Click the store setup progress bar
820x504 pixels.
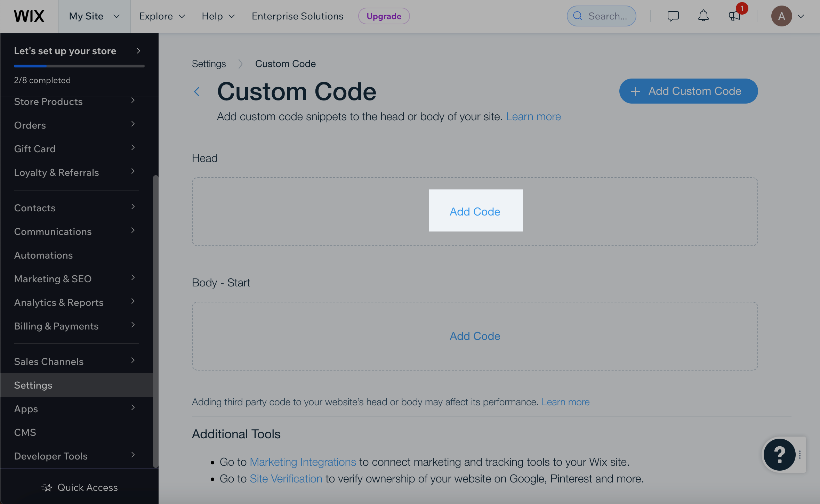click(x=79, y=66)
